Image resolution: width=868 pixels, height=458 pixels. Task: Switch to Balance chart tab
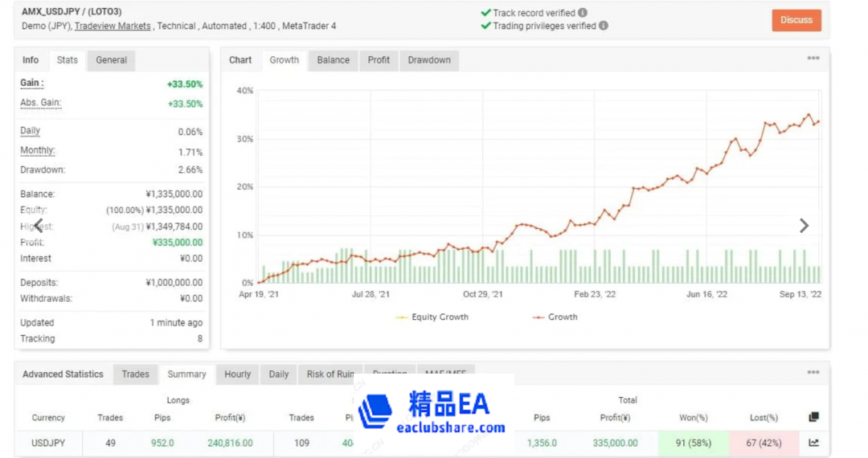click(333, 60)
